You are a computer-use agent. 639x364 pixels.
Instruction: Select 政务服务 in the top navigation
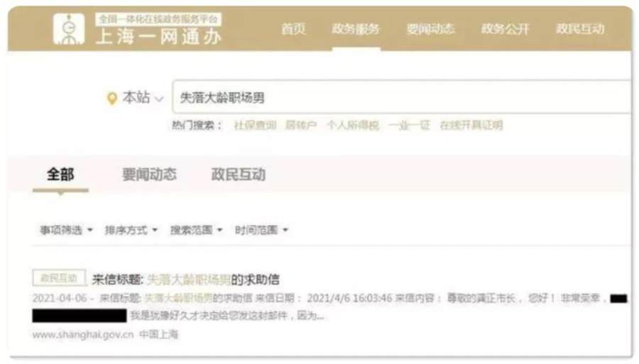click(356, 29)
